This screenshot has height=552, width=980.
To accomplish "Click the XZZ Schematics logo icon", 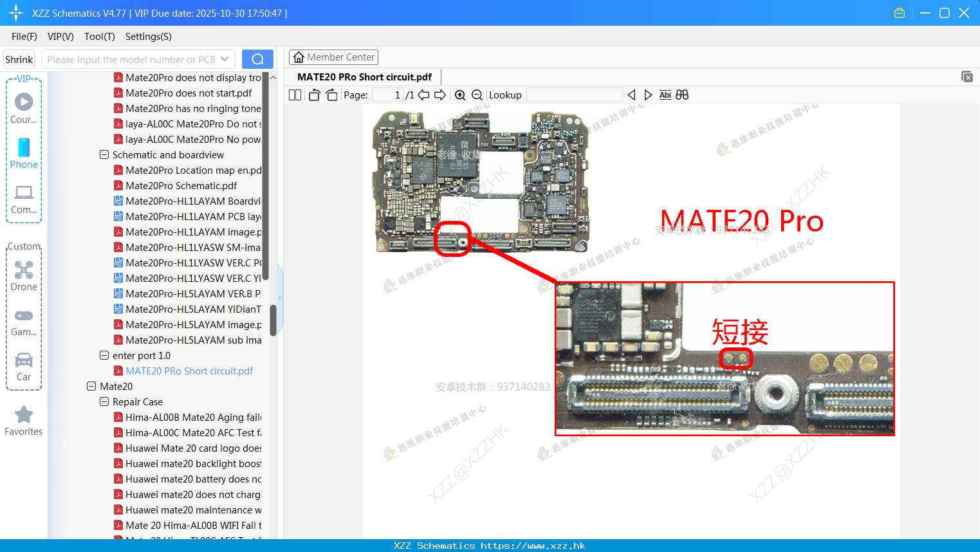I will [16, 13].
